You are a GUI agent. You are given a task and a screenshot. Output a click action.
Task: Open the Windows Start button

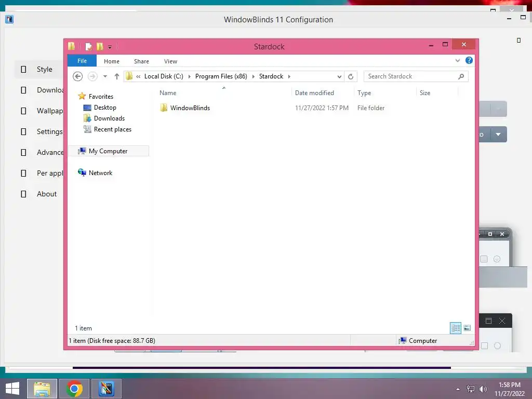(x=12, y=389)
